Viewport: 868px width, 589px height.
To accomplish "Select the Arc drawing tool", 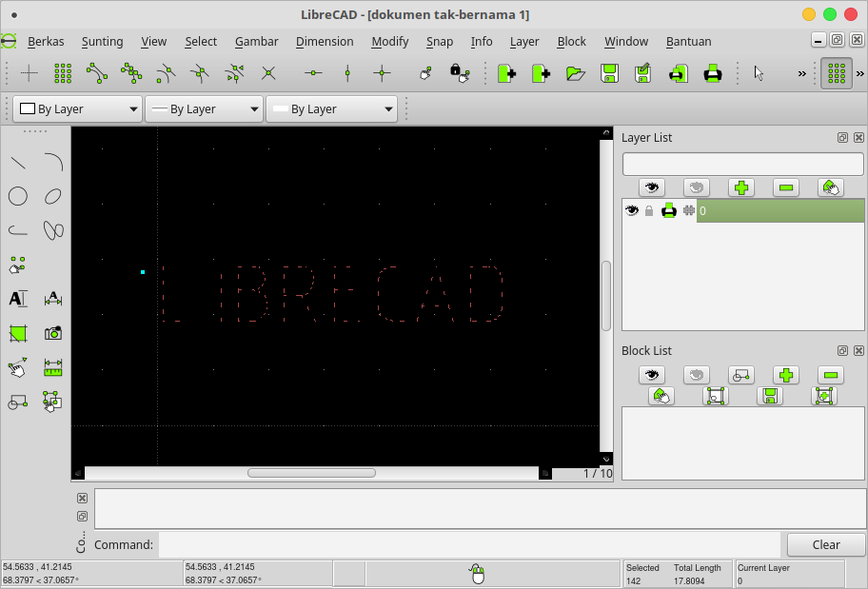I will coord(53,163).
